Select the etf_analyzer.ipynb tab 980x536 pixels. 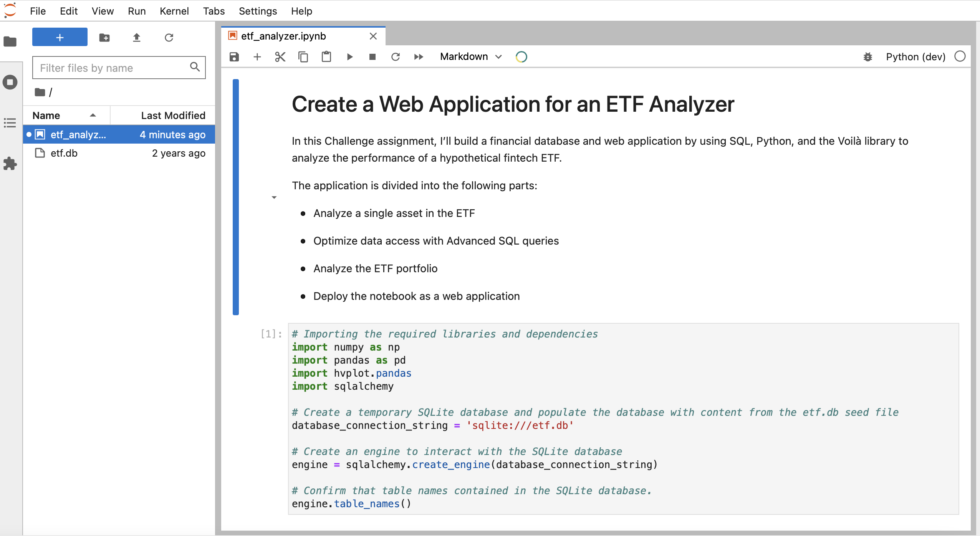(x=283, y=36)
